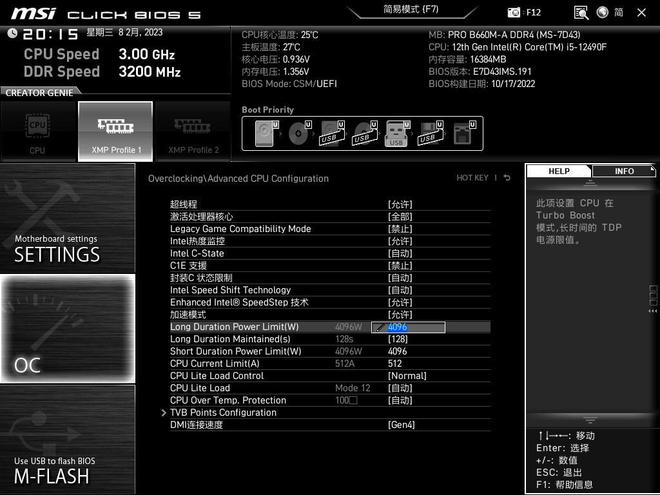Click the F12 screenshot label
The width and height of the screenshot is (660, 495).
[533, 13]
